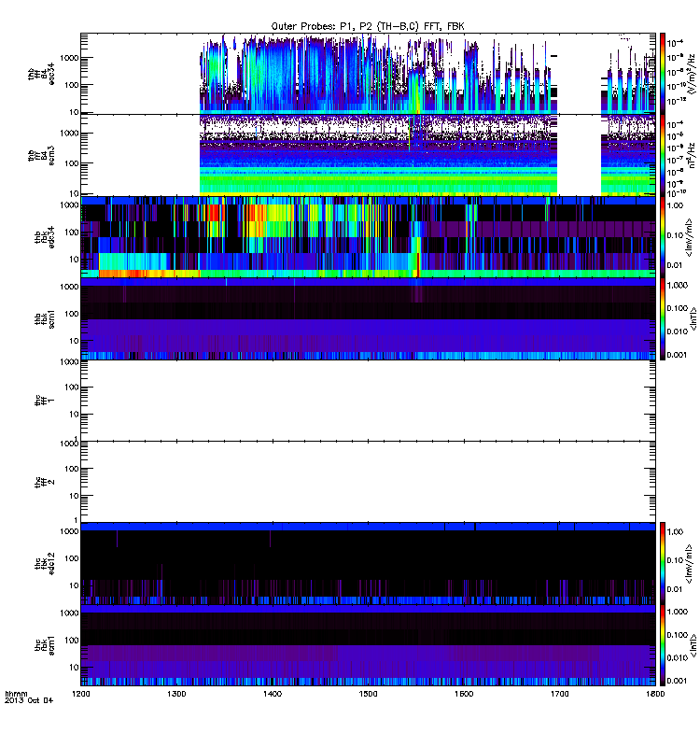This screenshot has width=700, height=747.
Task: Click the thb fbk scm1 filter bank plot
Action: pos(368,318)
